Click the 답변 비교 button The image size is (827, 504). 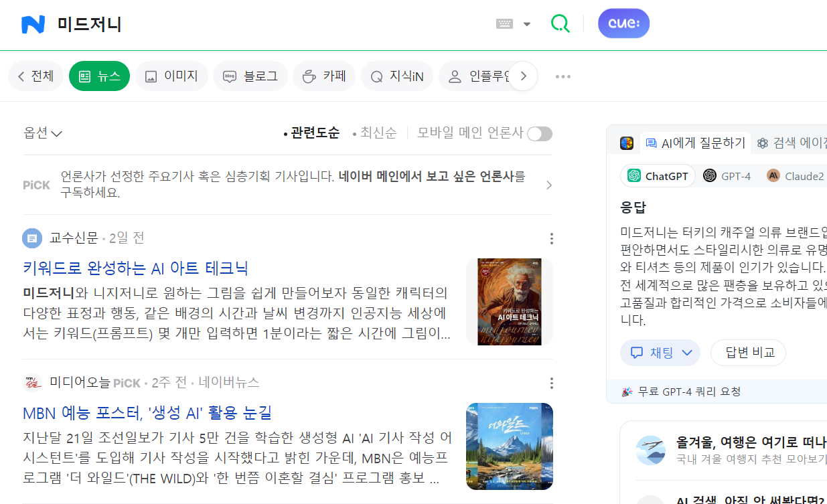(748, 353)
